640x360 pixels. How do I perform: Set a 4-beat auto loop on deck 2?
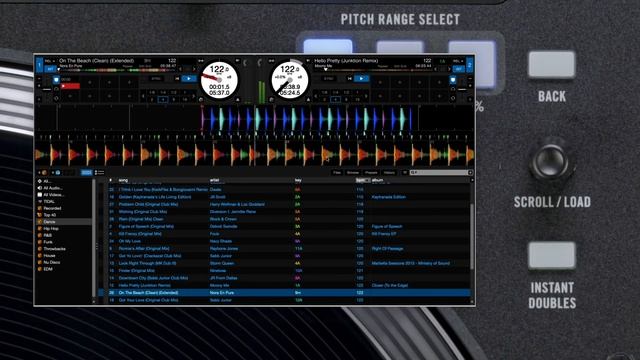point(336,100)
